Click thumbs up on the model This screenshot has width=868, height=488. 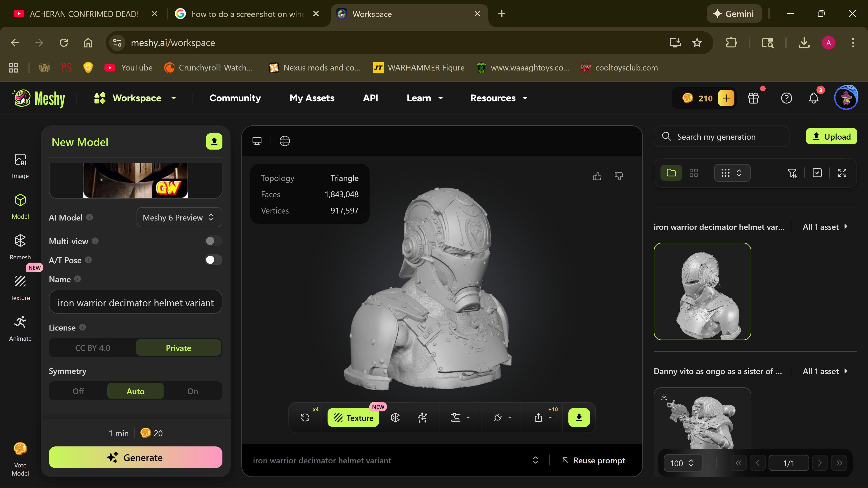click(x=597, y=176)
